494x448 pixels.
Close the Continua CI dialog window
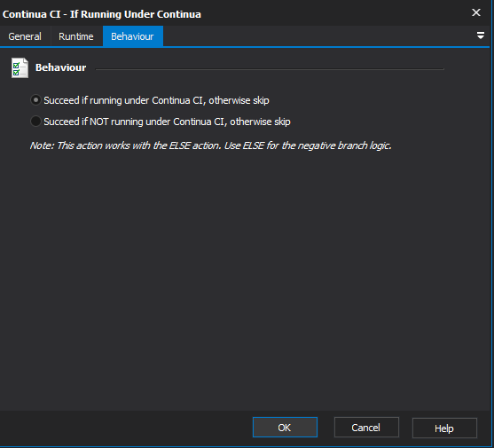[475, 12]
